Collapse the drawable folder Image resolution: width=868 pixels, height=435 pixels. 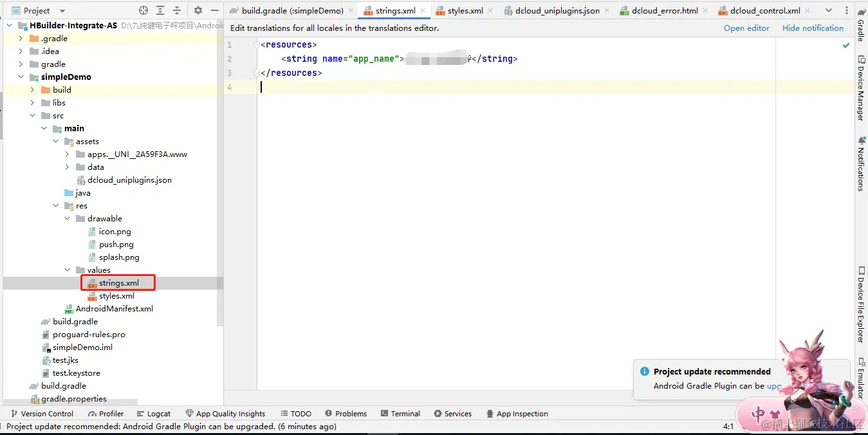pos(68,219)
